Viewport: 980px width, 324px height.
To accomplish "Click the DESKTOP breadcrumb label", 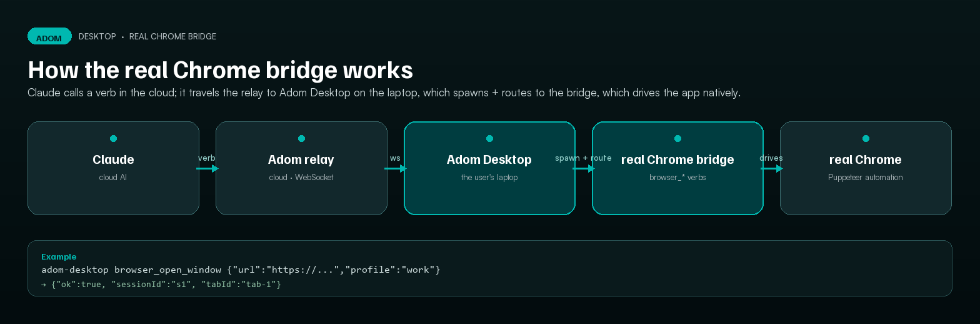I will point(97,37).
